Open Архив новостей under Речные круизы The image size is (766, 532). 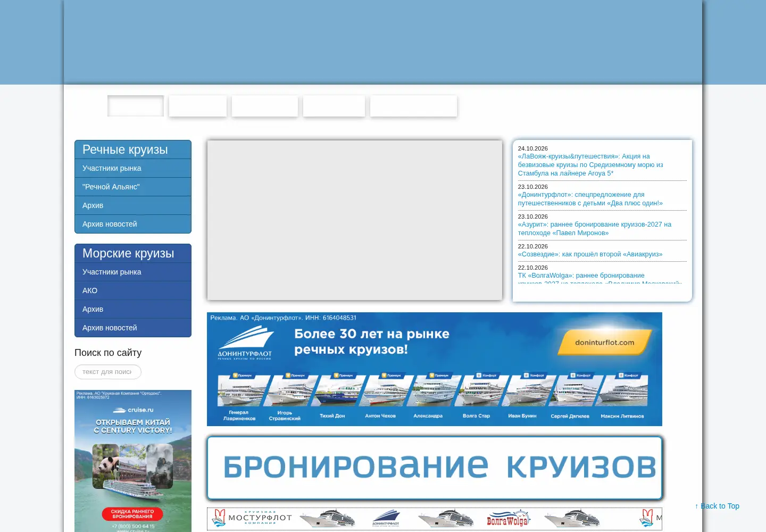133,224
